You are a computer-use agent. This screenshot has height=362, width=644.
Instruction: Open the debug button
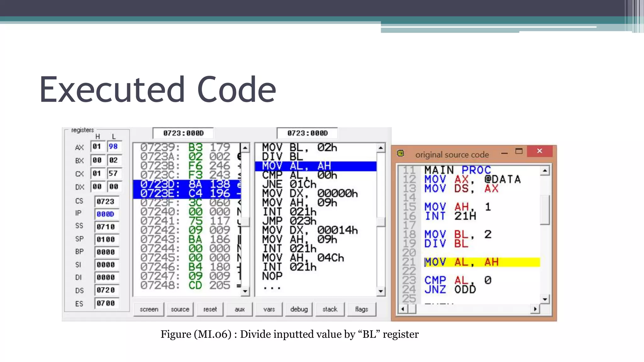[x=299, y=309]
